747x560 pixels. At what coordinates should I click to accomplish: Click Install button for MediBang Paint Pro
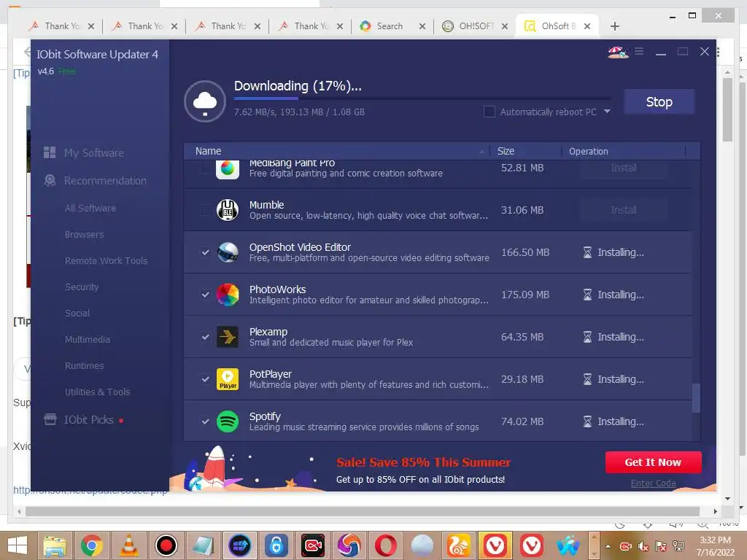point(623,168)
